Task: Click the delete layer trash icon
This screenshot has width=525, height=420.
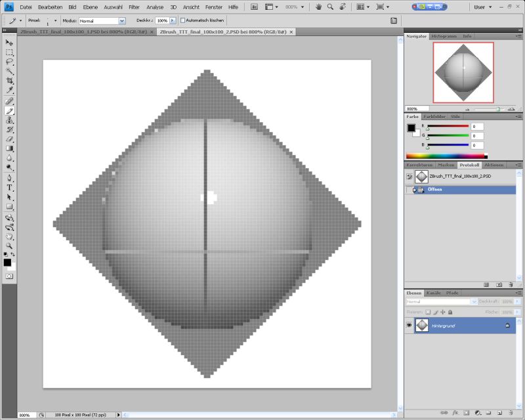Action: pos(511,413)
